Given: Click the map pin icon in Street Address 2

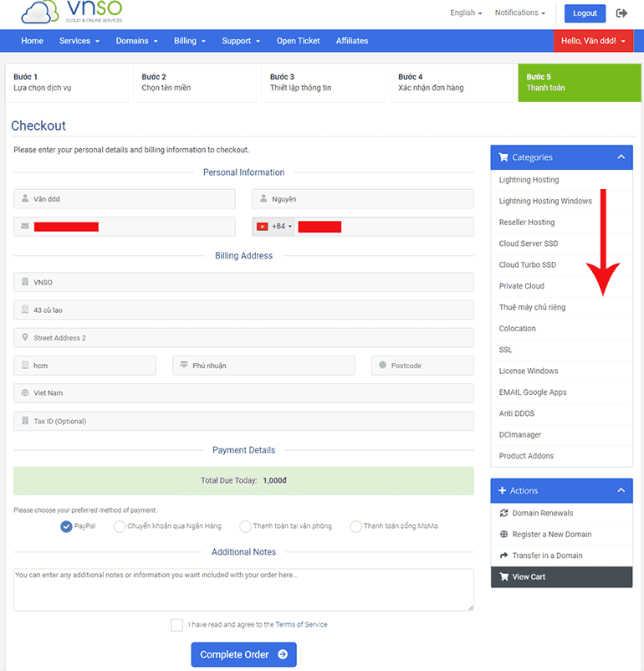Looking at the screenshot, I should (x=25, y=337).
